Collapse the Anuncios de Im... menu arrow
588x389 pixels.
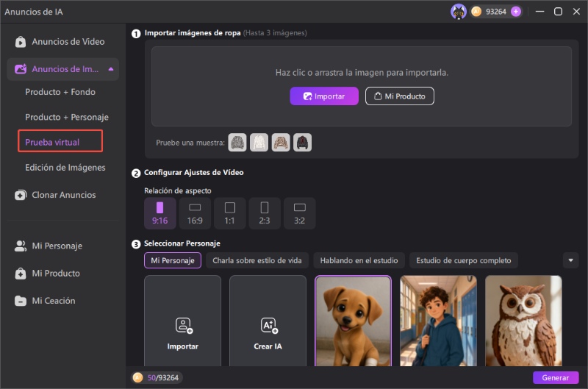[x=111, y=69]
